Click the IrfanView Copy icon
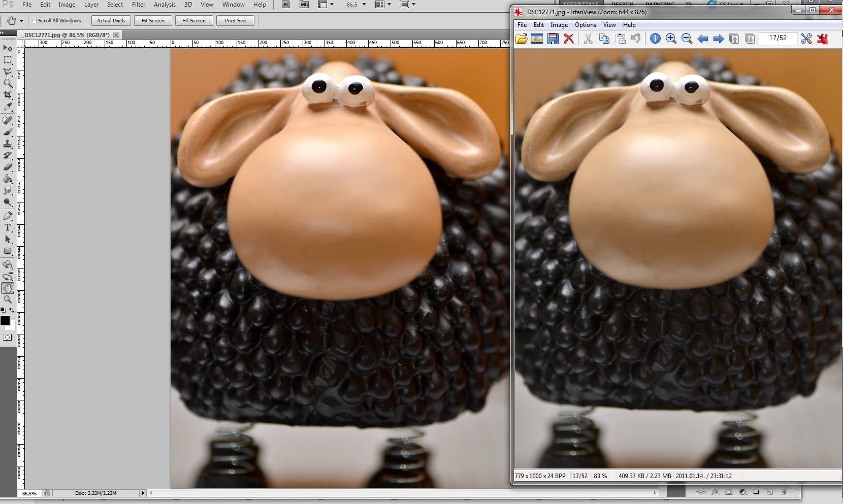Viewport: 843px width, 504px height. pos(604,39)
